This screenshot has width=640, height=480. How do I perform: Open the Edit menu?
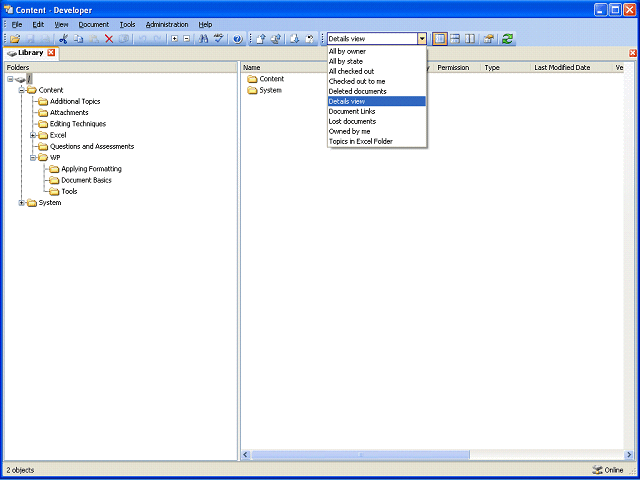tap(38, 24)
